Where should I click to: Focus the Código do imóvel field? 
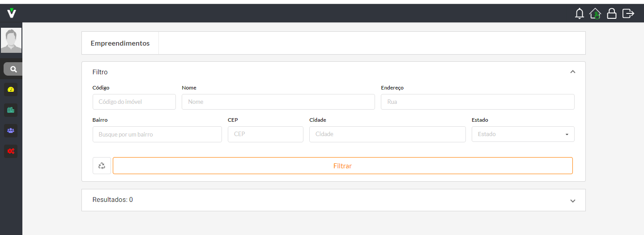coord(134,102)
